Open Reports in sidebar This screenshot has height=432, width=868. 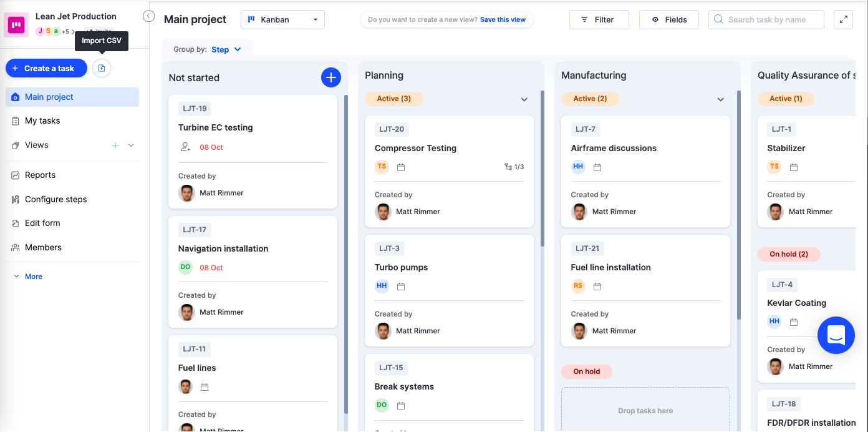(x=72, y=175)
